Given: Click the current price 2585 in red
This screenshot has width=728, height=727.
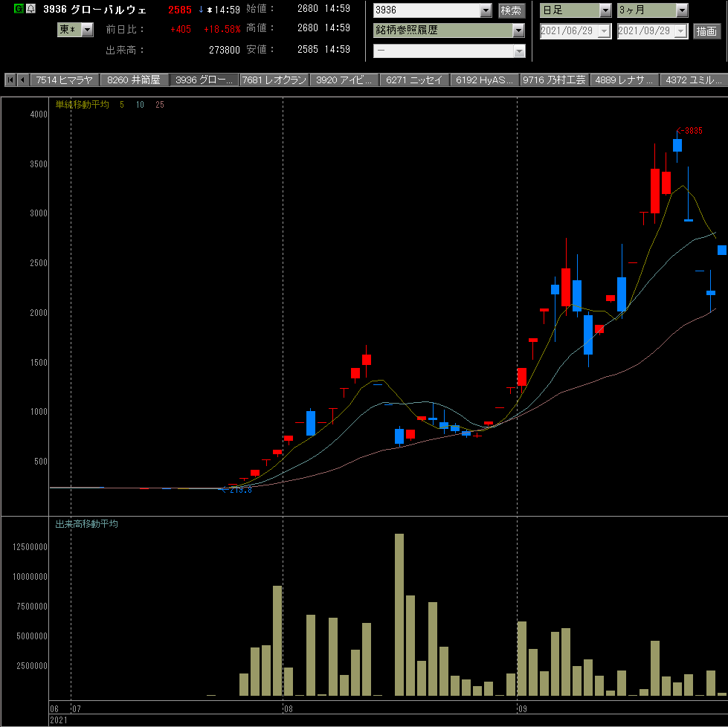Looking at the screenshot, I should (x=180, y=10).
